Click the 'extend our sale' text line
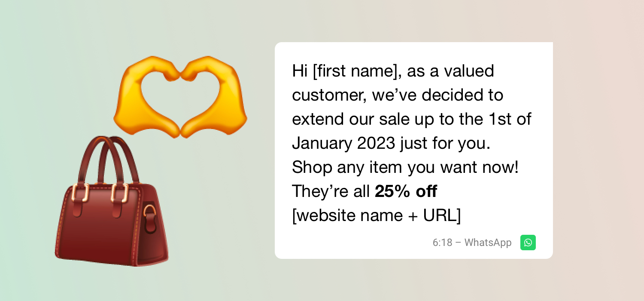 412,119
